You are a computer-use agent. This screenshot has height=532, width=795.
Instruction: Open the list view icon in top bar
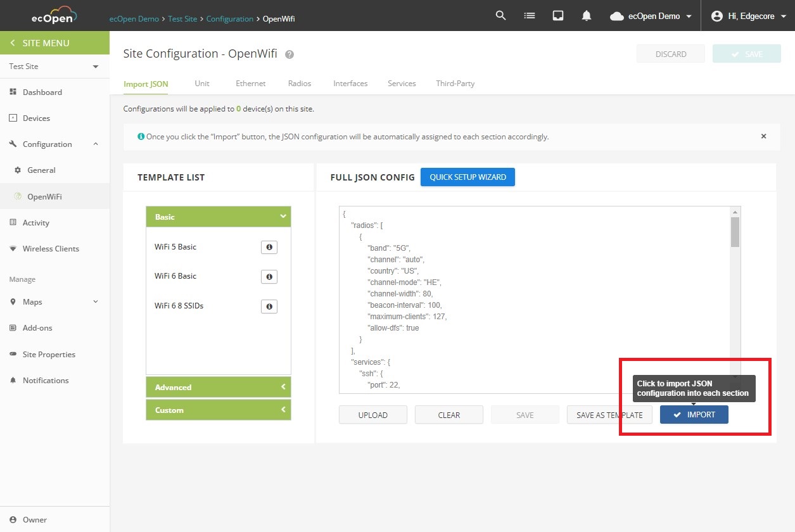coord(530,16)
